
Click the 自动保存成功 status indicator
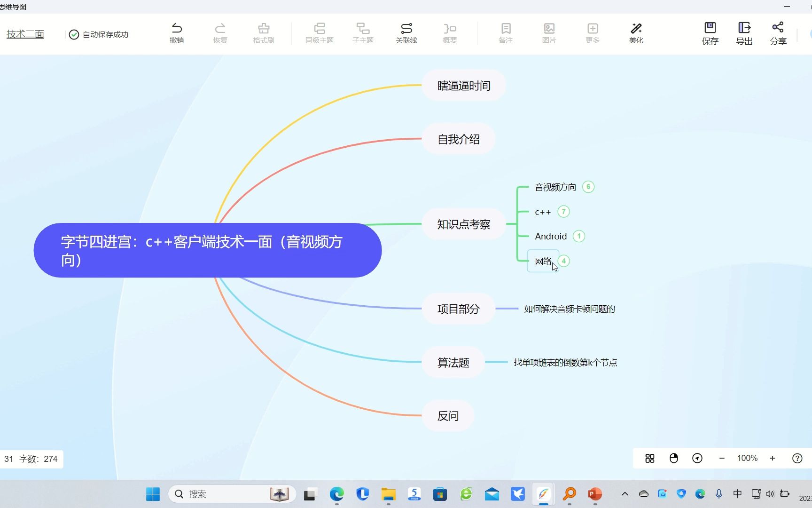(99, 34)
